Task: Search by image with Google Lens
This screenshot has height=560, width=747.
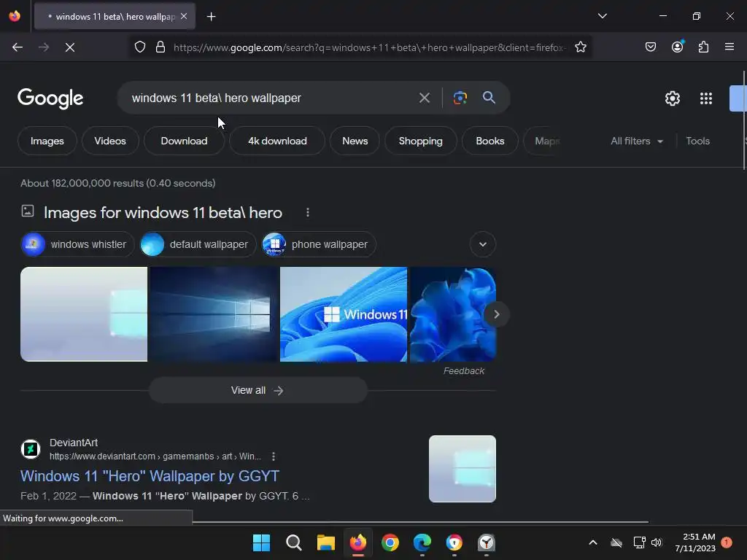Action: (460, 98)
